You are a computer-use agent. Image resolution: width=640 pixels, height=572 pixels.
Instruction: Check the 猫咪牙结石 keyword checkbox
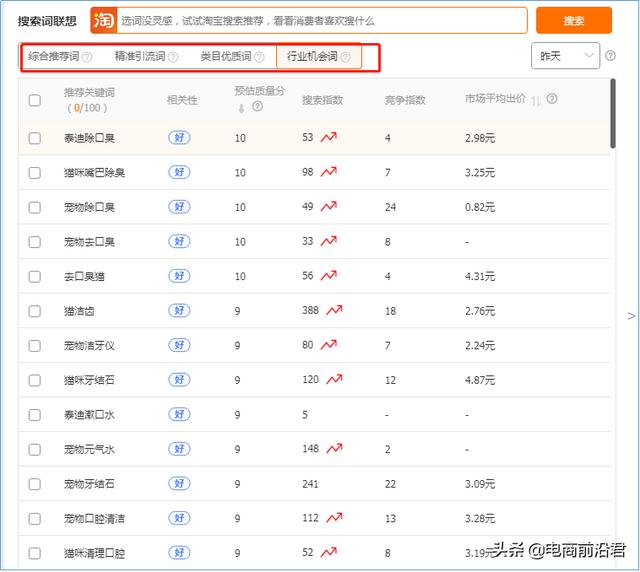tap(35, 381)
